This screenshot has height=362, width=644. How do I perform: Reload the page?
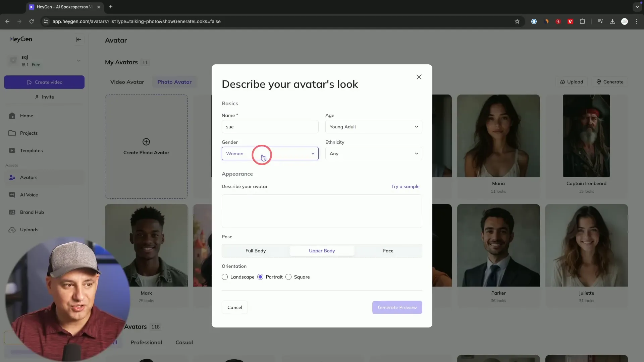32,21
